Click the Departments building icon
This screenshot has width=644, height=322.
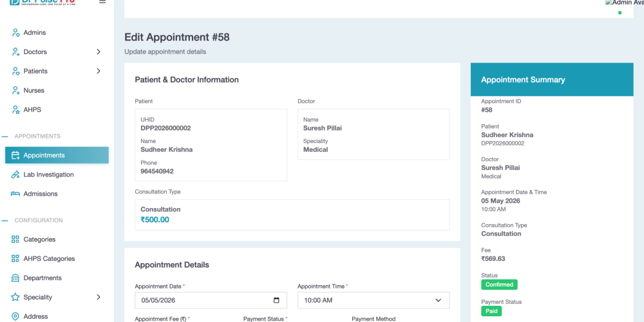15,278
